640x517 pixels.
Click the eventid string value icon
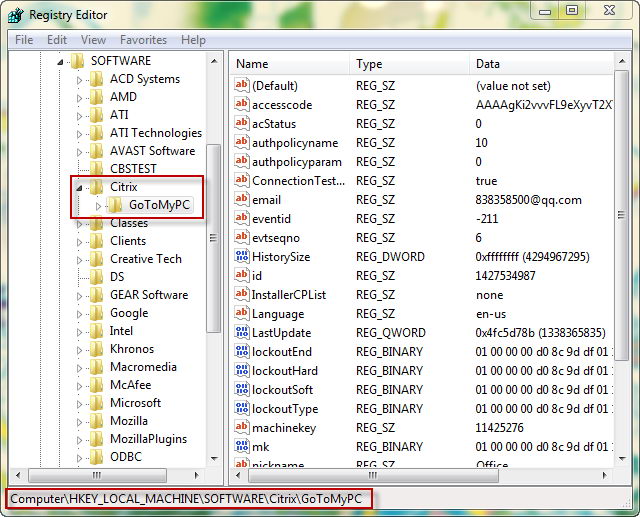pyautogui.click(x=242, y=218)
